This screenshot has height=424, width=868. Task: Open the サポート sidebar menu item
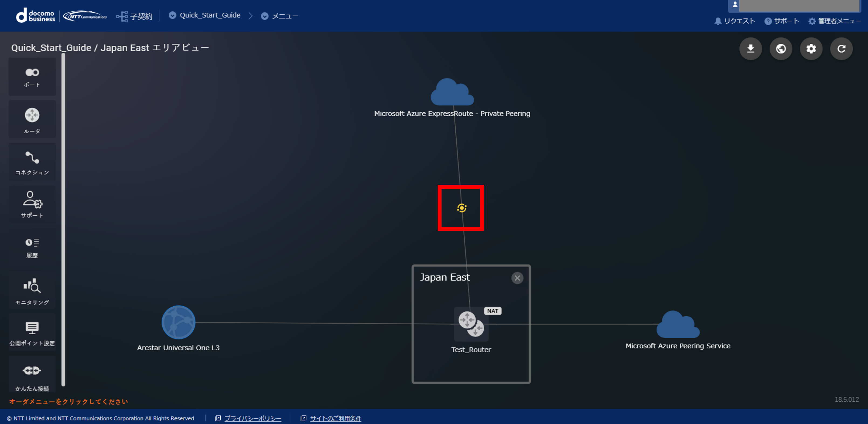pos(32,204)
